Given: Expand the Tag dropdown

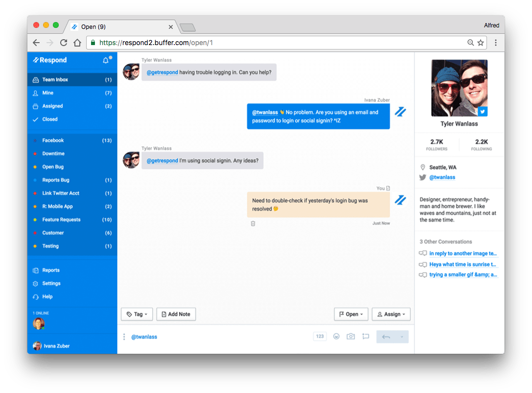Looking at the screenshot, I should pyautogui.click(x=137, y=314).
